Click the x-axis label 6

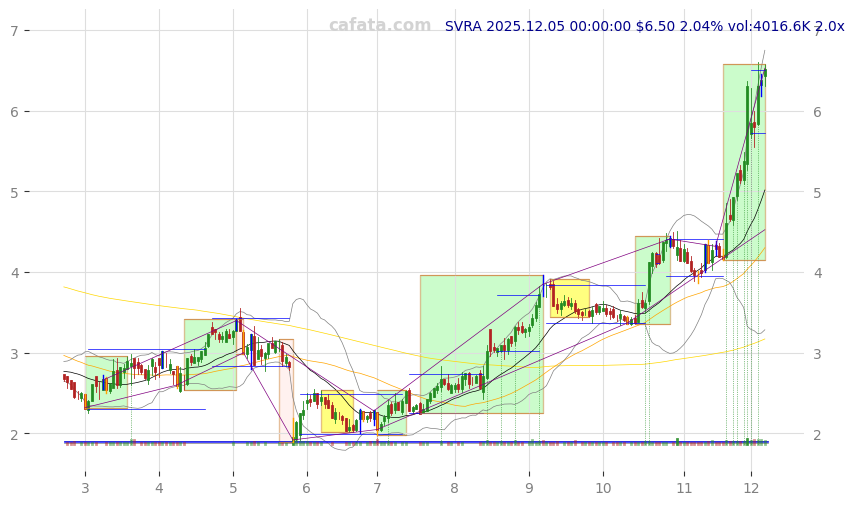tap(307, 488)
